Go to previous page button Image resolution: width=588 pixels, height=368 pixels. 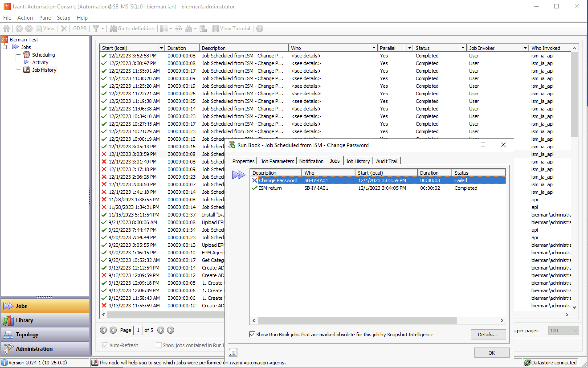(113, 330)
